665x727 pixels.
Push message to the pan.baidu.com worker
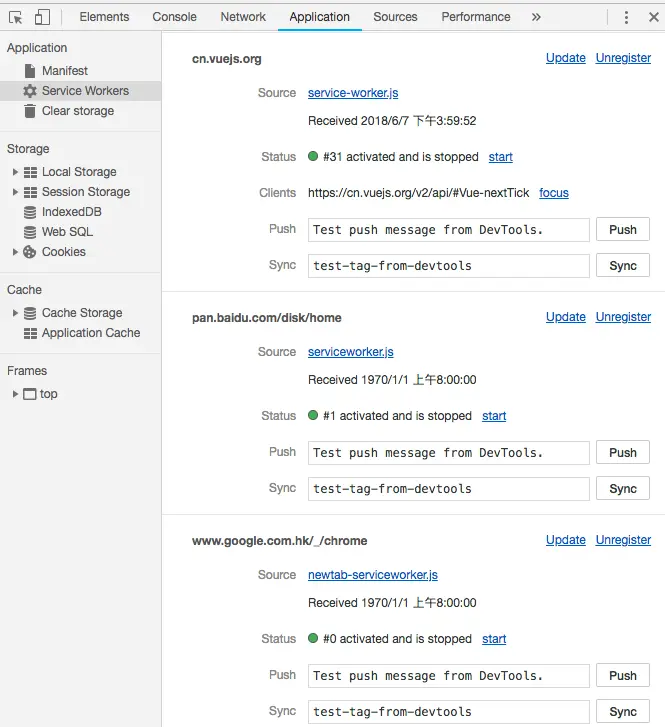click(x=623, y=453)
